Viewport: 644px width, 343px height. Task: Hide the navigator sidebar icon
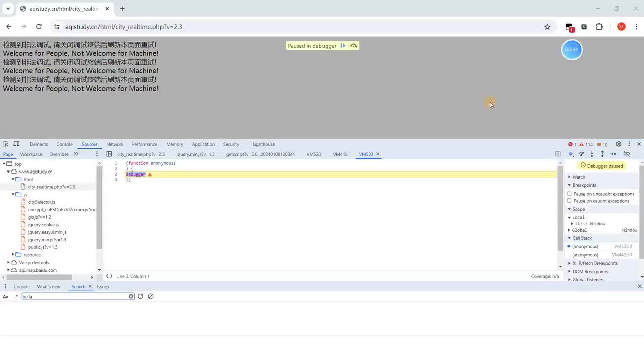[x=109, y=154]
